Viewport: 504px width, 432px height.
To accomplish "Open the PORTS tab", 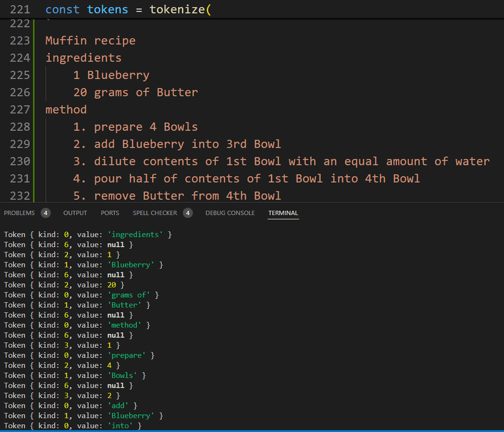I will pos(110,213).
